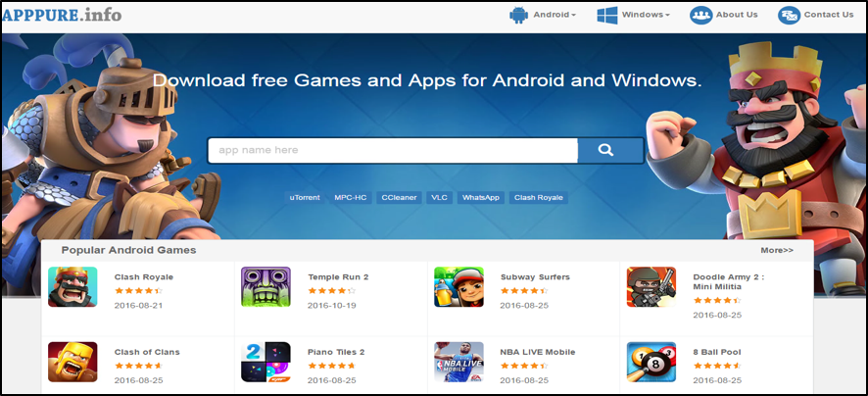Open the About Us page
This screenshot has height=396, width=868.
pos(724,15)
